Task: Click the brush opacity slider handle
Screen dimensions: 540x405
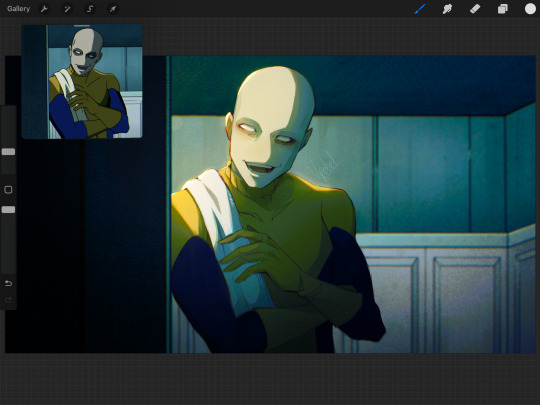Action: (x=8, y=209)
